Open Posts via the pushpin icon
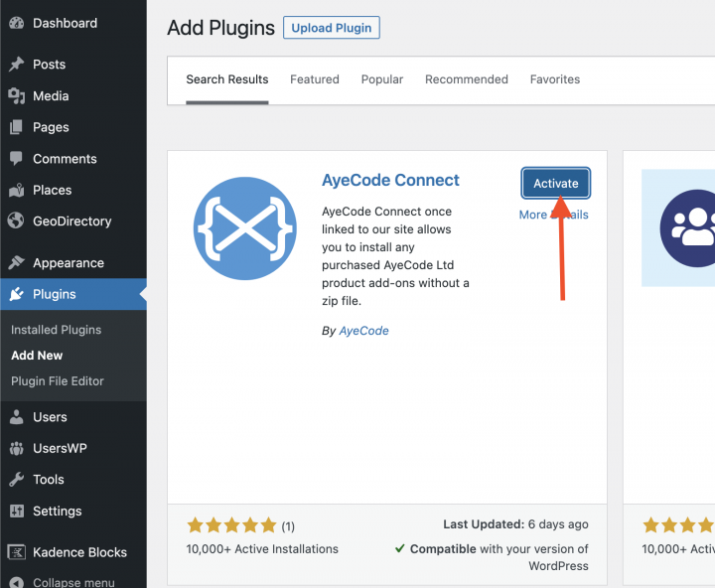The height and width of the screenshot is (588, 715). click(x=16, y=65)
